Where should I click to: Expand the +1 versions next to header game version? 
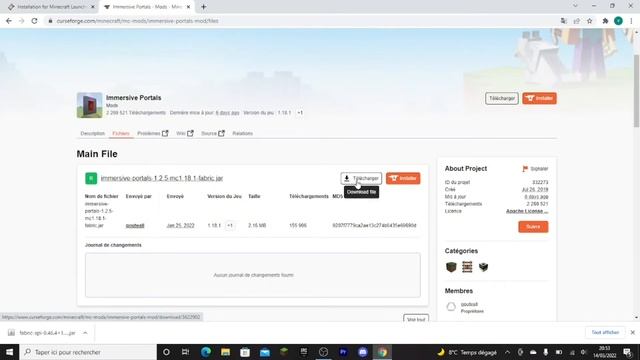coord(300,113)
